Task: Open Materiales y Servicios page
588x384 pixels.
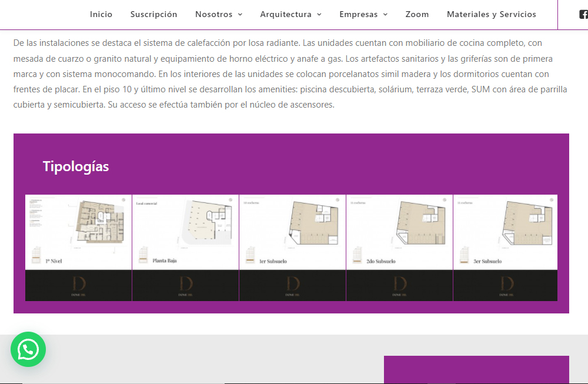Action: pyautogui.click(x=491, y=14)
